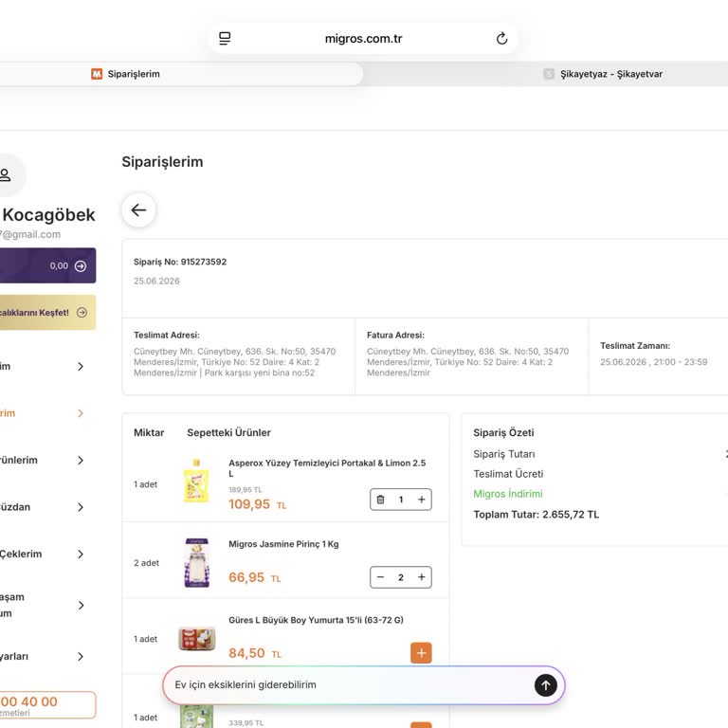The image size is (728, 728).
Task: Click the 84,50 TL price
Action: click(x=255, y=653)
